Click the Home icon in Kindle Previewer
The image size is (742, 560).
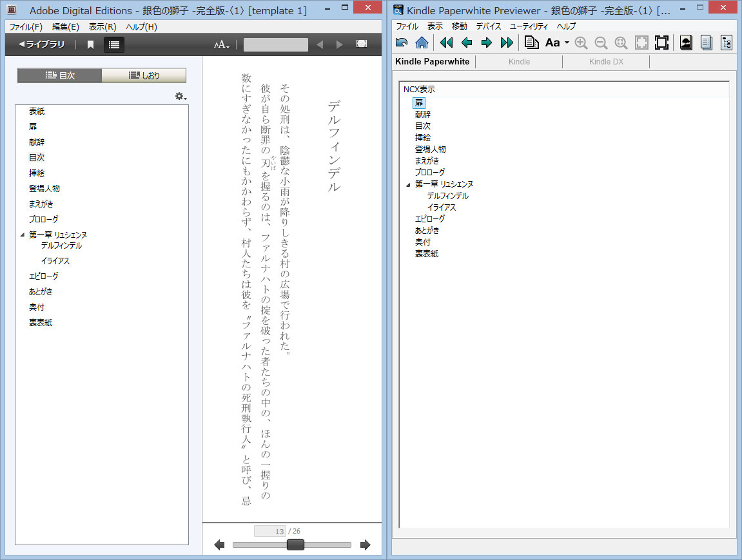(422, 43)
